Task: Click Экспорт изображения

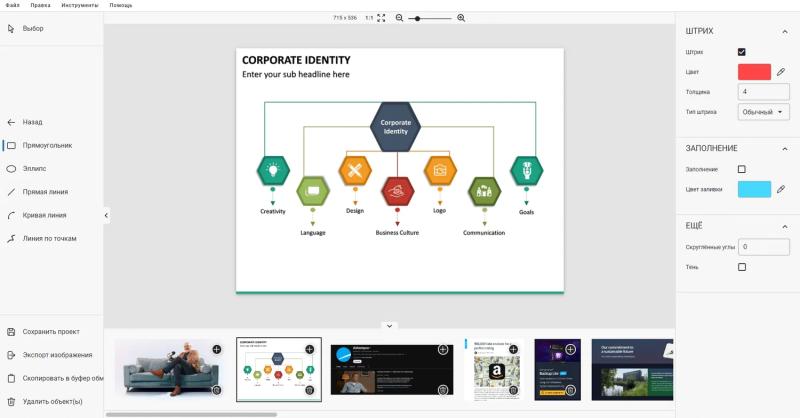Action: pyautogui.click(x=56, y=355)
